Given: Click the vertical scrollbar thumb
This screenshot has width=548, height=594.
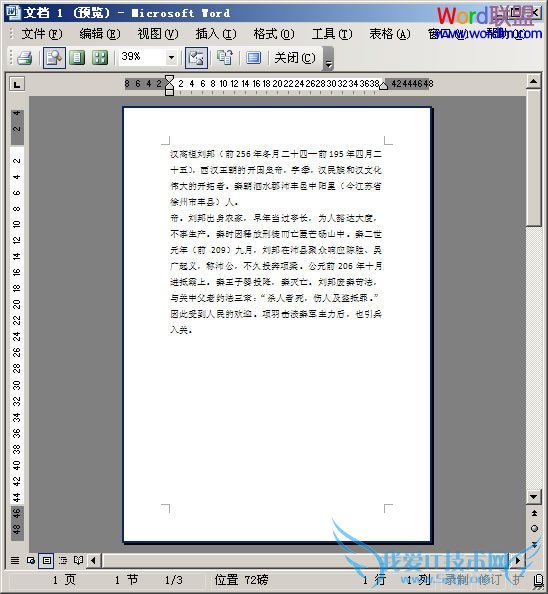Looking at the screenshot, I should [x=533, y=158].
